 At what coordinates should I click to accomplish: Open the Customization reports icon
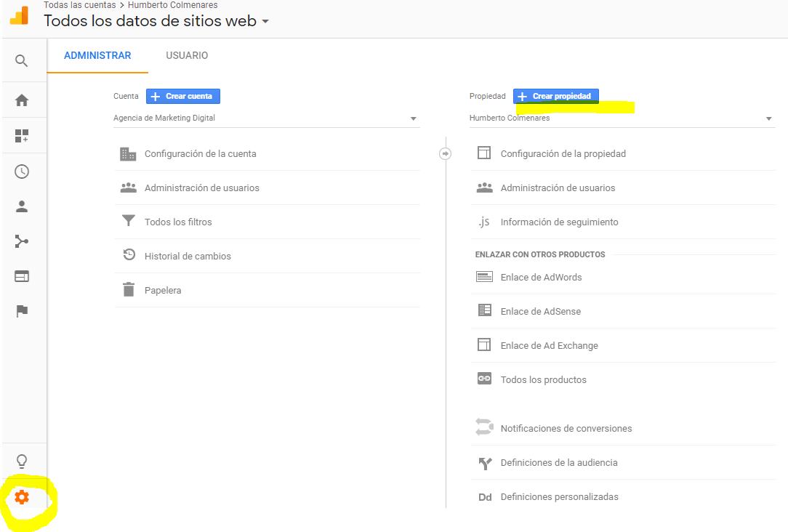(22, 135)
